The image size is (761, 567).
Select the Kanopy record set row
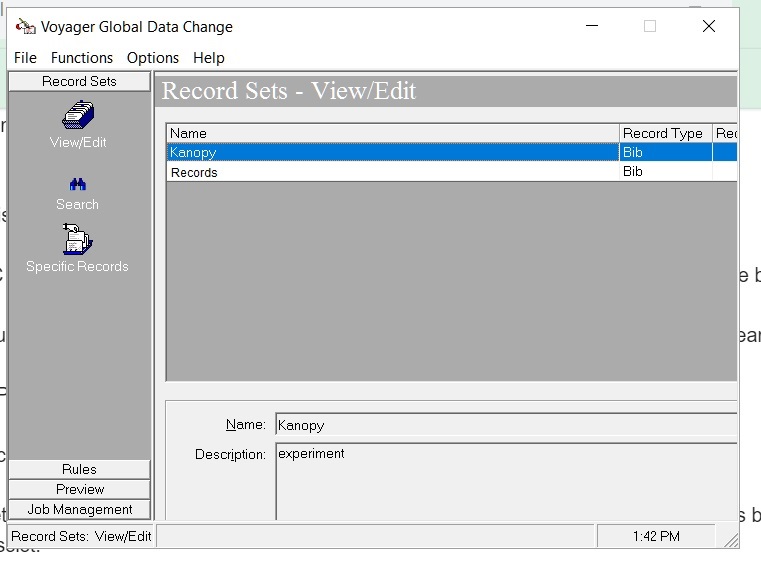click(392, 153)
